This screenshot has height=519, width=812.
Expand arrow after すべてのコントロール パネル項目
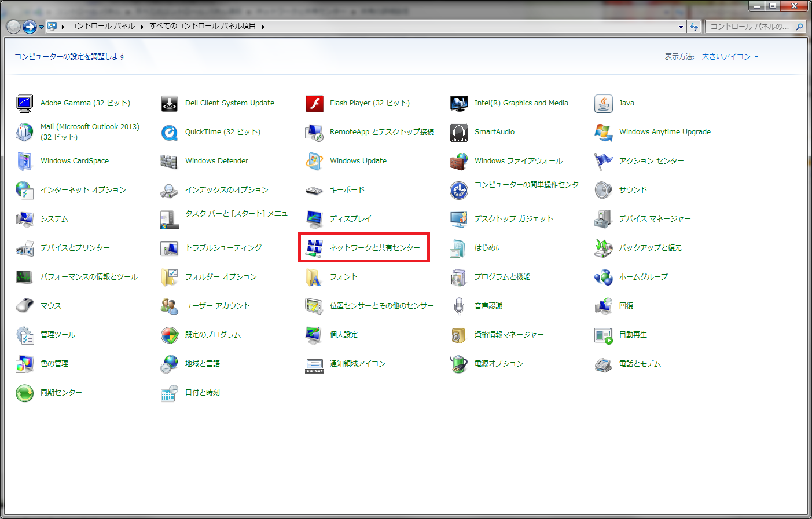[x=263, y=27]
